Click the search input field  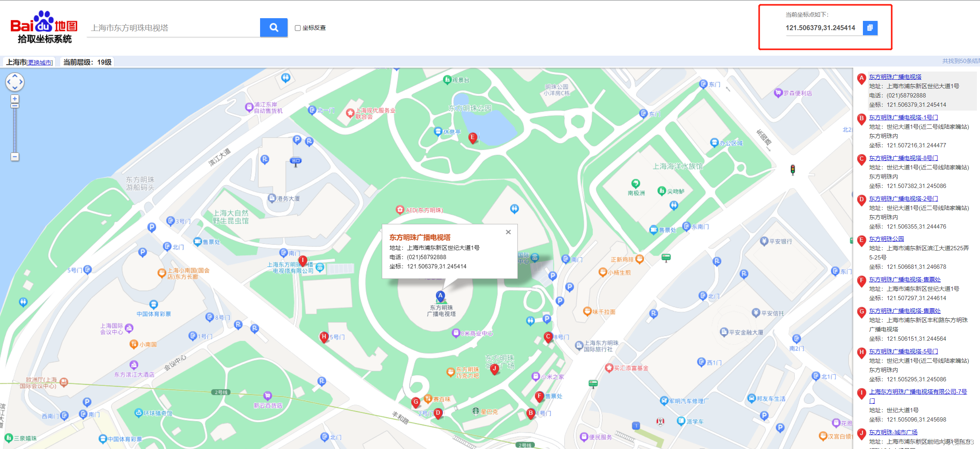pos(173,28)
